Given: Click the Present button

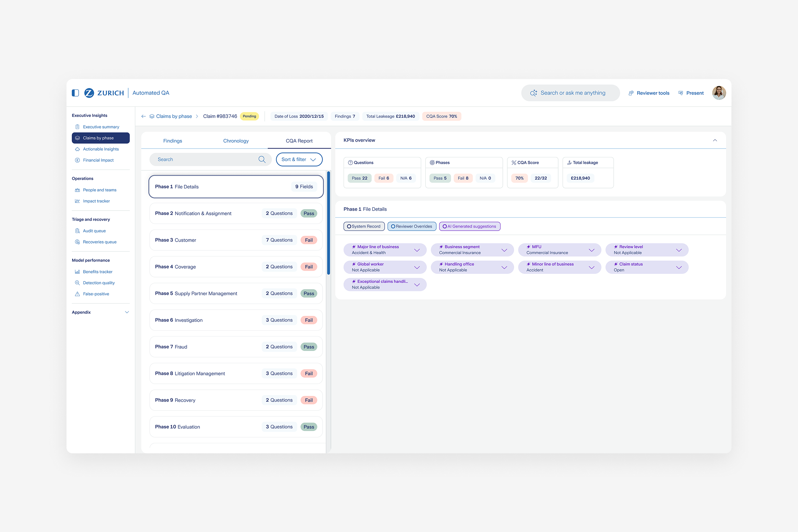Looking at the screenshot, I should pyautogui.click(x=691, y=93).
